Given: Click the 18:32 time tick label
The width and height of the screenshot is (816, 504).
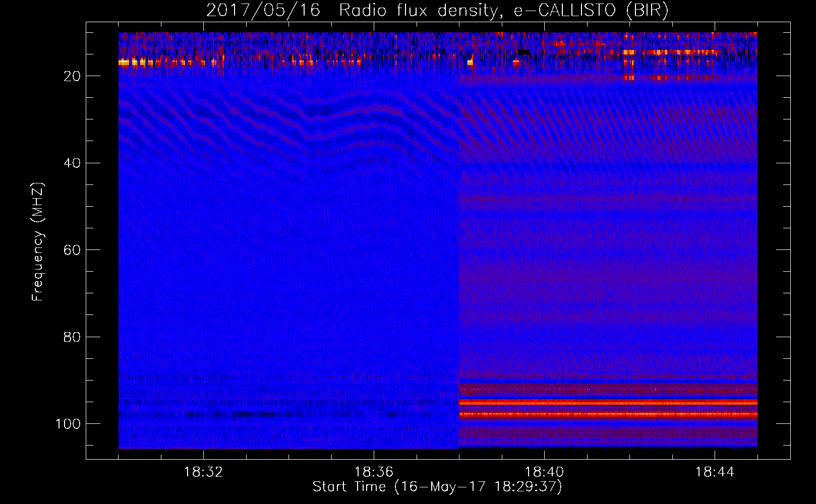Looking at the screenshot, I should (x=203, y=472).
